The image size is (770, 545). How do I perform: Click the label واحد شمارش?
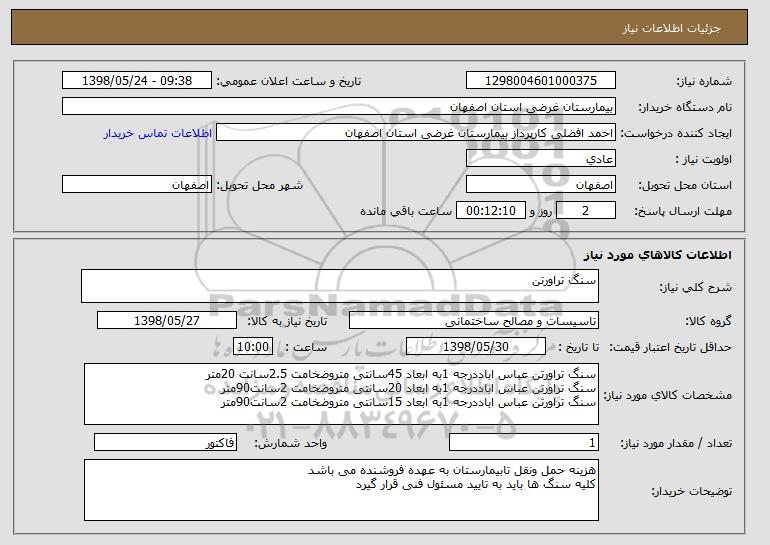point(291,443)
